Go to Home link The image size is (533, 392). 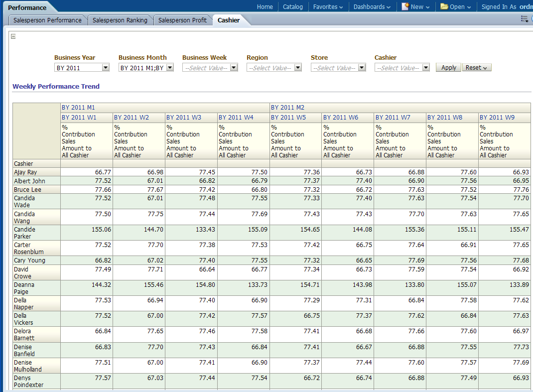(265, 7)
